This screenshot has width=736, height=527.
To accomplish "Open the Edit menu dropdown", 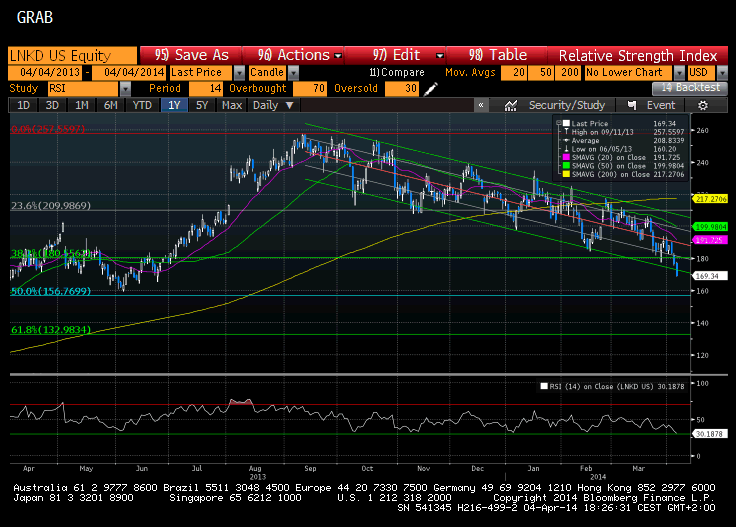I will tap(439, 56).
